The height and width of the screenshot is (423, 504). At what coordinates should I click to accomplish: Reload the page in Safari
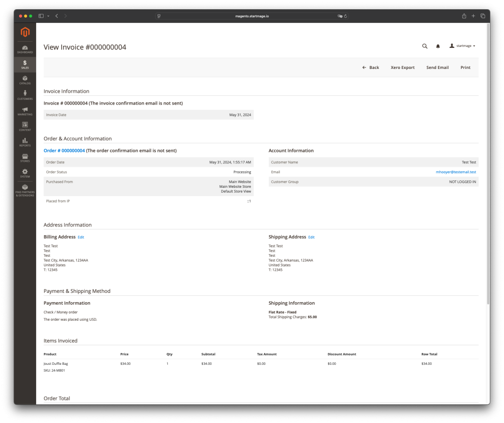click(x=345, y=16)
